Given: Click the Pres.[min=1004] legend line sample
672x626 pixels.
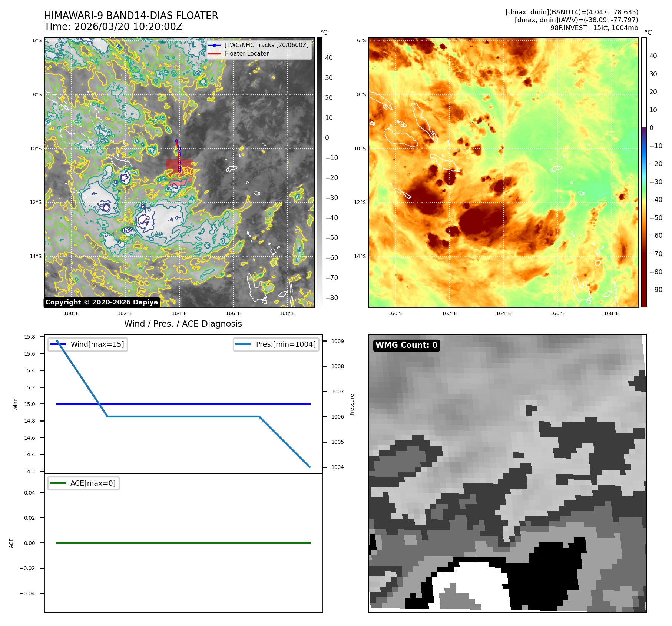Looking at the screenshot, I should coord(243,344).
